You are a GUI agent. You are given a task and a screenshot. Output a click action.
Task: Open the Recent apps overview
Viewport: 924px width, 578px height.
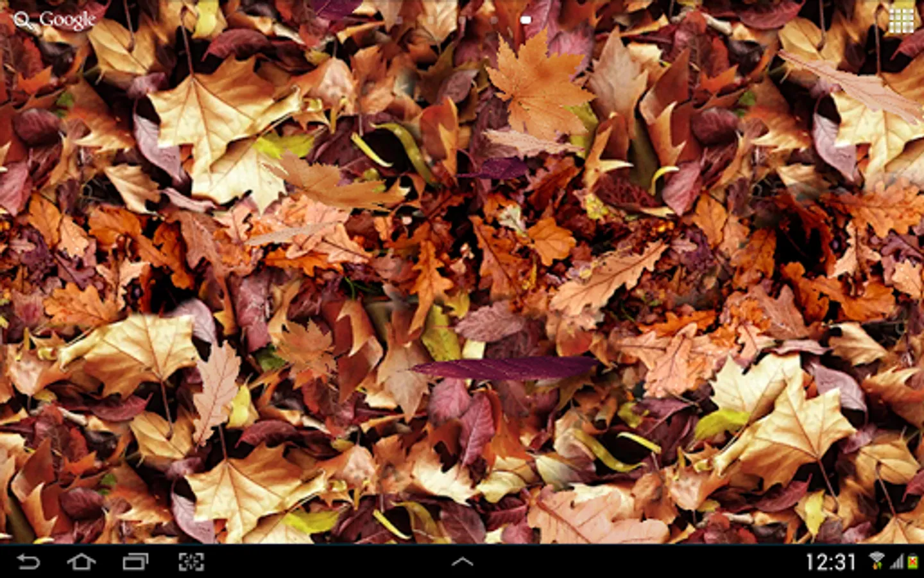pos(135,562)
